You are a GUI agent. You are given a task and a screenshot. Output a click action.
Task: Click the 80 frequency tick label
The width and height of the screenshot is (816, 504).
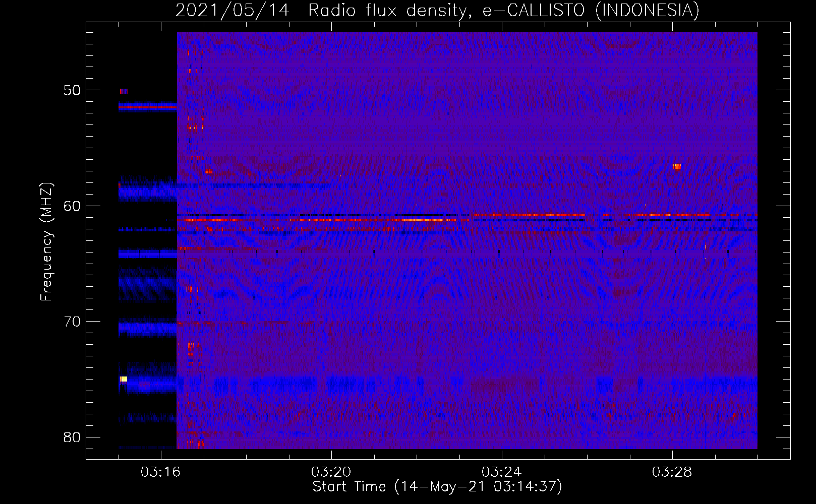(72, 437)
